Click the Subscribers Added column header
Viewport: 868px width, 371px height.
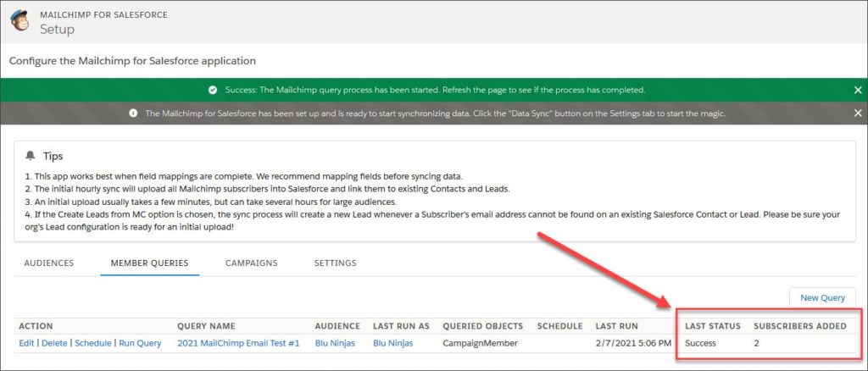pyautogui.click(x=800, y=325)
